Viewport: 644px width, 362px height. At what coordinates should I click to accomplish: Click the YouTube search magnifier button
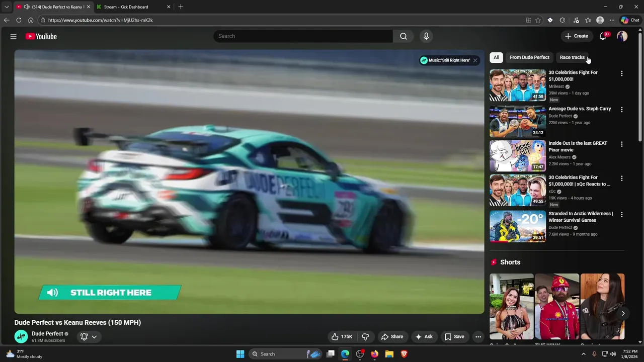[x=404, y=36]
